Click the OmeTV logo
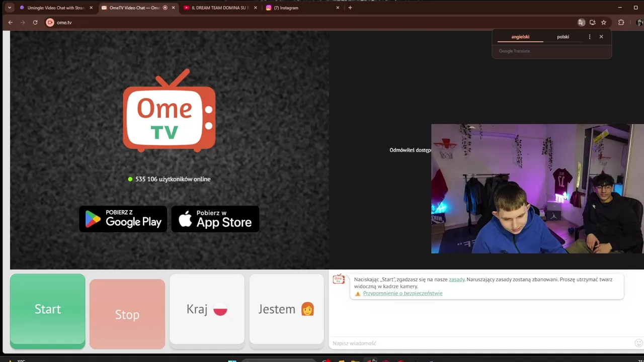This screenshot has height=362, width=644. click(x=169, y=110)
